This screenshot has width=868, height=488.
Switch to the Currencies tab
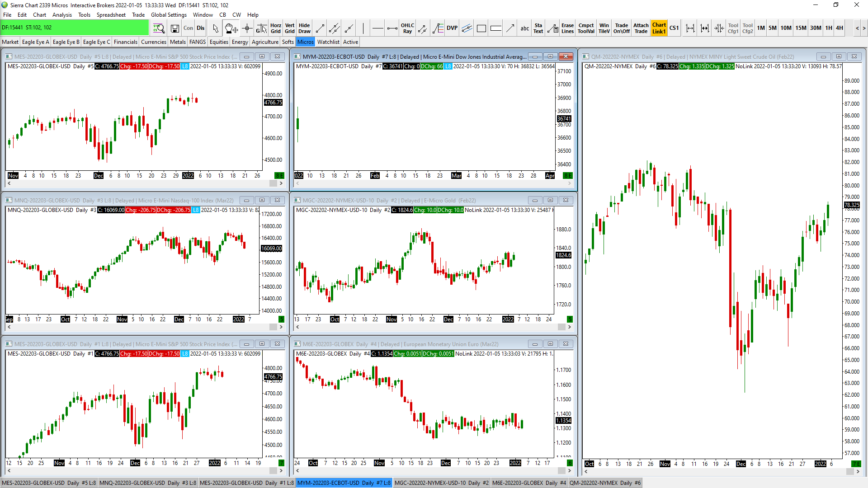coord(154,42)
